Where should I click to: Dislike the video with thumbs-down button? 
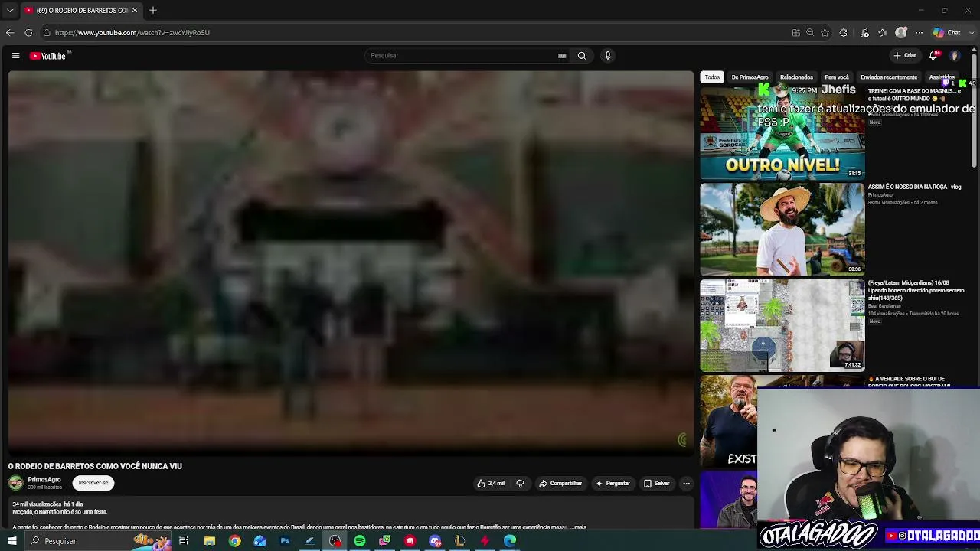(520, 484)
